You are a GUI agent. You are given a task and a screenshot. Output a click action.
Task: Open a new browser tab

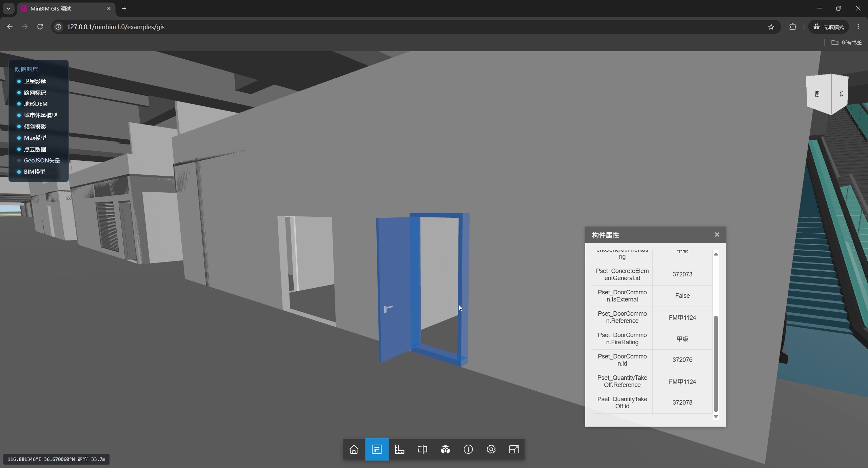124,8
